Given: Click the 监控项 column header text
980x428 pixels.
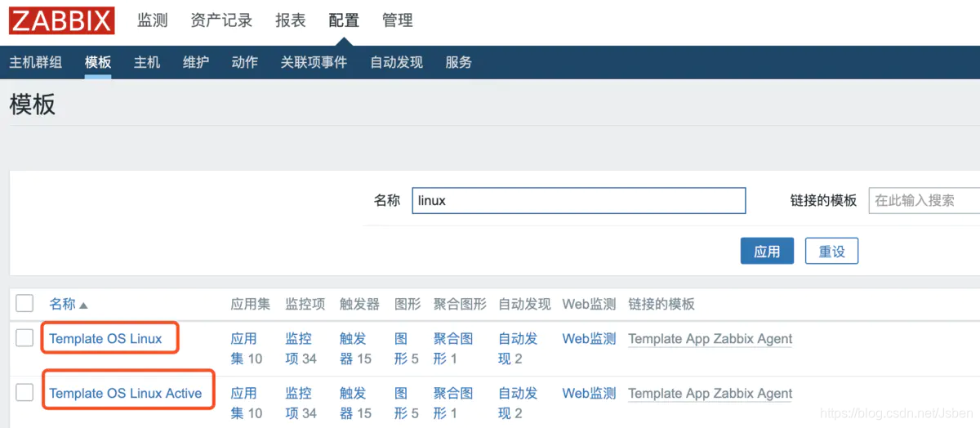Looking at the screenshot, I should (x=305, y=304).
